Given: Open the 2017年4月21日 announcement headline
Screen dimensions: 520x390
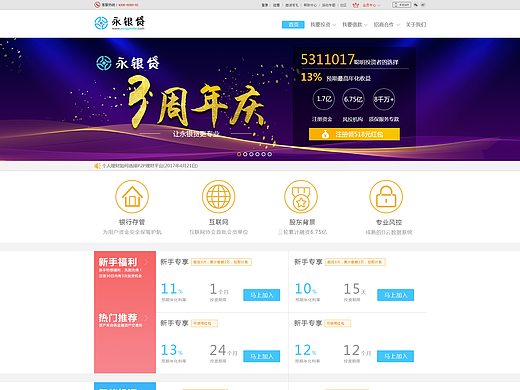Looking at the screenshot, I should 150,166.
